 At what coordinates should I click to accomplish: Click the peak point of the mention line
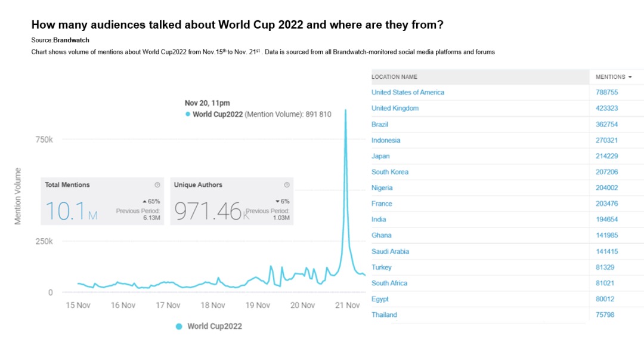(x=345, y=110)
